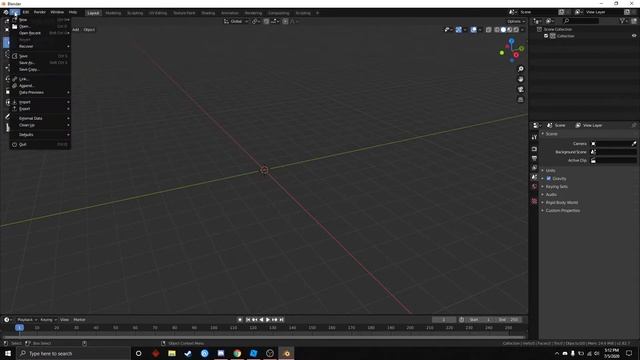Toggle viewport overlays

tap(473, 30)
